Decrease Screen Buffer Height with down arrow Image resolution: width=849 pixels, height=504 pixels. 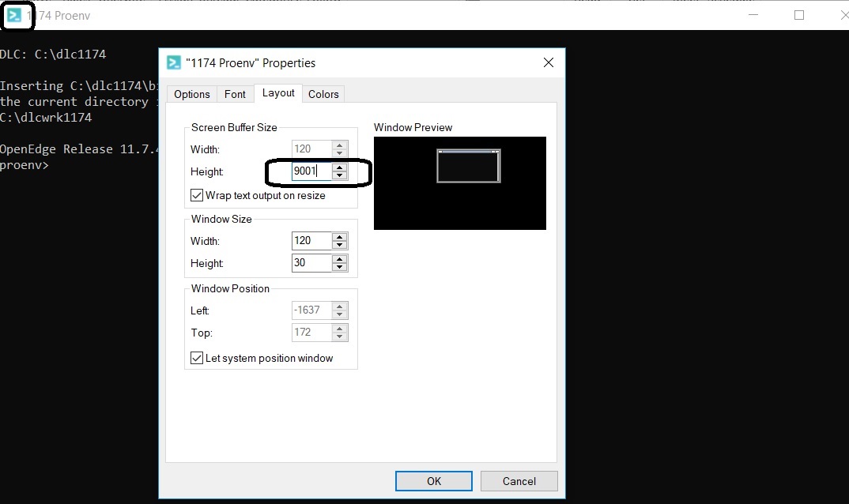tap(340, 175)
